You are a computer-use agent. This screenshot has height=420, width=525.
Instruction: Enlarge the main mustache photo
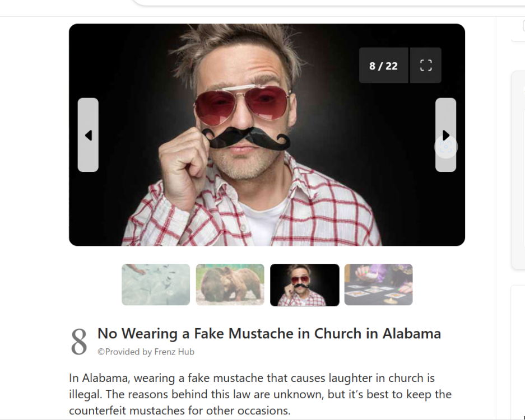tap(267, 134)
